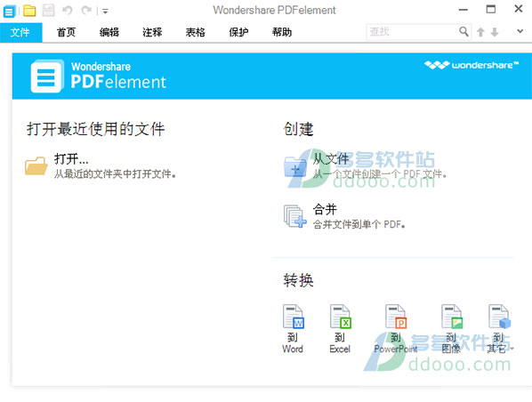Click the large PDFelement logo icon in banner

[x=47, y=76]
